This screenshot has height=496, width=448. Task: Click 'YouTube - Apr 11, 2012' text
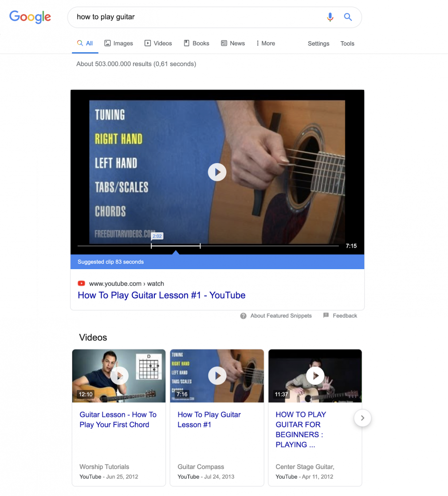[x=304, y=476]
